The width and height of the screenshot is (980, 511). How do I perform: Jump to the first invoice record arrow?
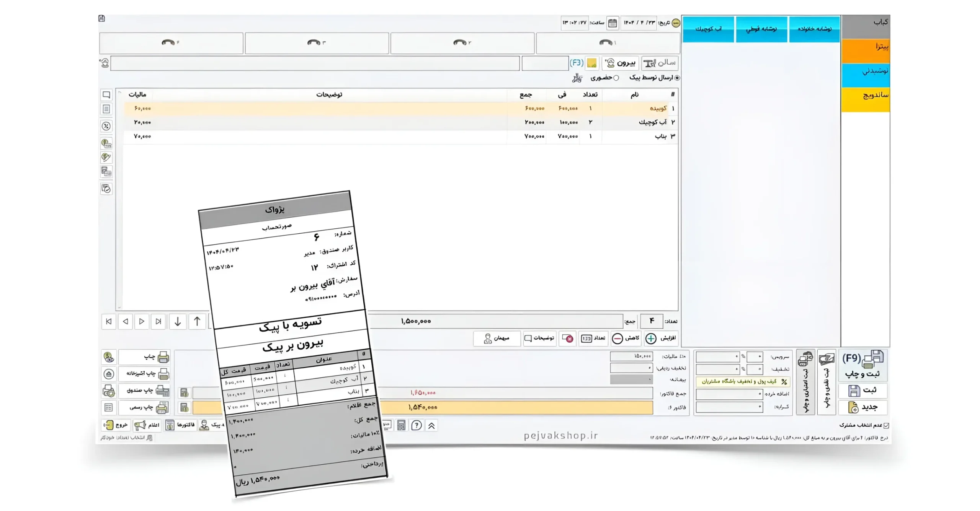pos(109,321)
